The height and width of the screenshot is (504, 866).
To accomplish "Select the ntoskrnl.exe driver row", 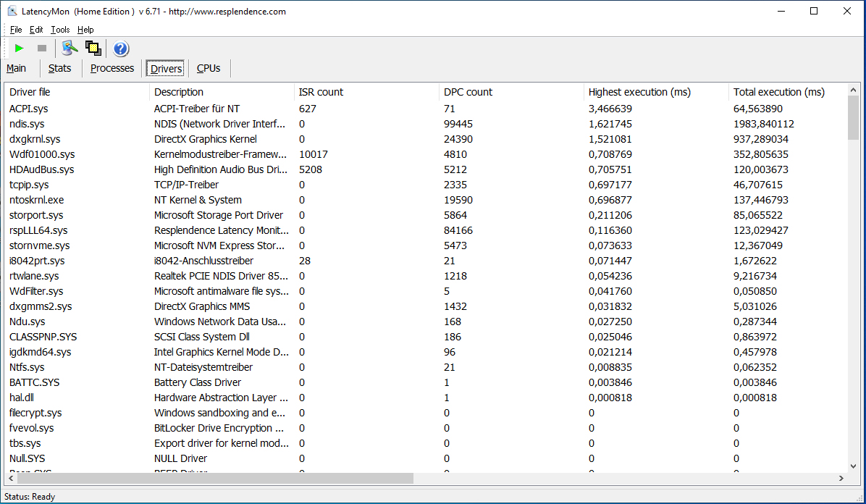I will click(426, 200).
